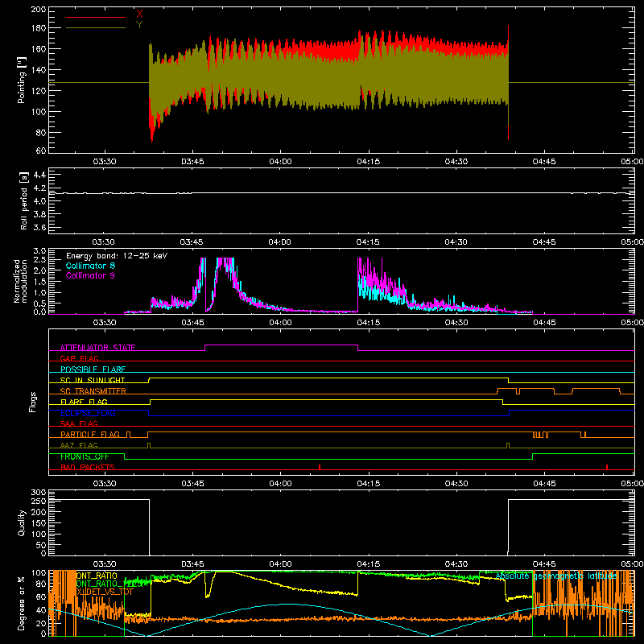Click the SAA_FLAG label
Image resolution: width=644 pixels, height=644 pixels.
(79, 423)
